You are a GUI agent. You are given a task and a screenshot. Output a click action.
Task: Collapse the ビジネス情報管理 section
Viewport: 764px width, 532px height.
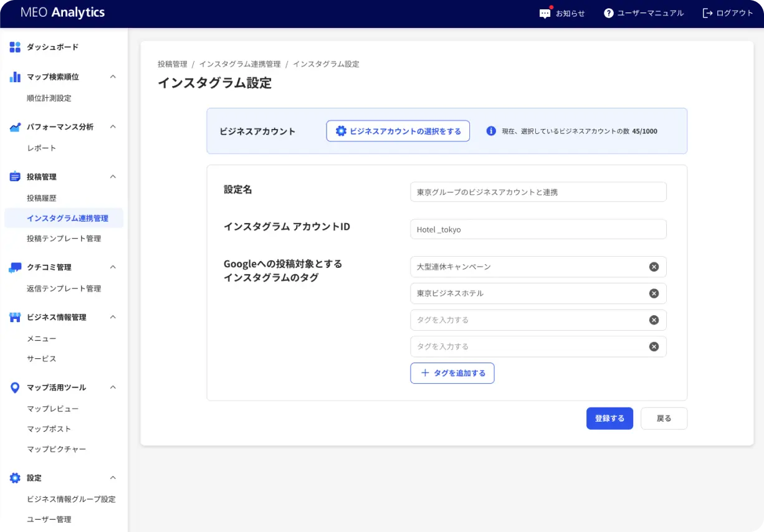click(113, 316)
